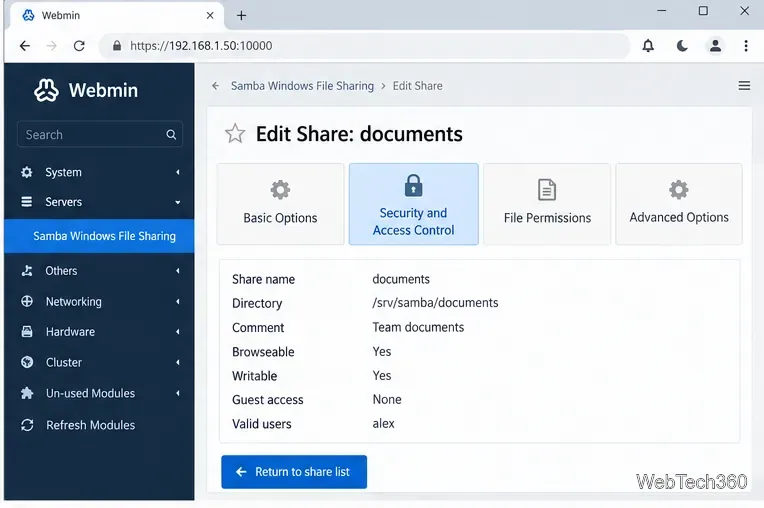Click Samba Windows File Sharing breadcrumb link
Image resolution: width=764 pixels, height=508 pixels.
pyautogui.click(x=302, y=86)
